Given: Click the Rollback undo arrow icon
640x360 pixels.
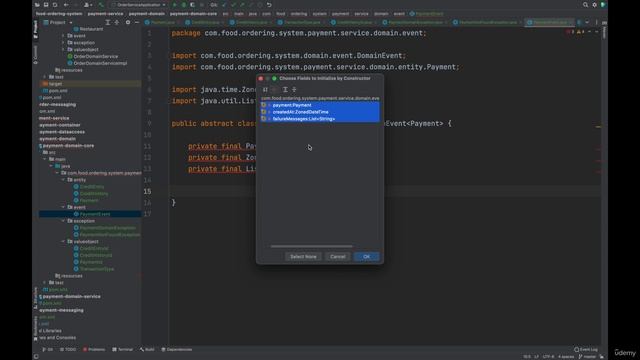Looking at the screenshot, I should (269, 5).
